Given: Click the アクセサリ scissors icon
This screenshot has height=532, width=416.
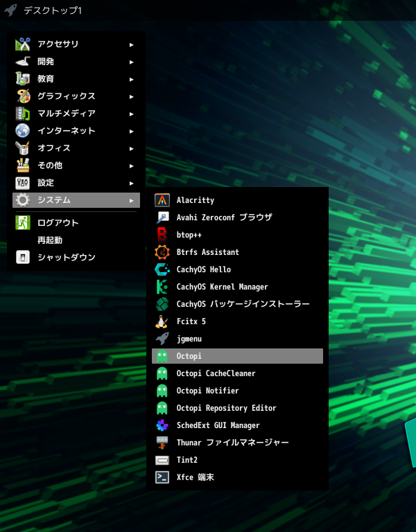Looking at the screenshot, I should coord(23,44).
